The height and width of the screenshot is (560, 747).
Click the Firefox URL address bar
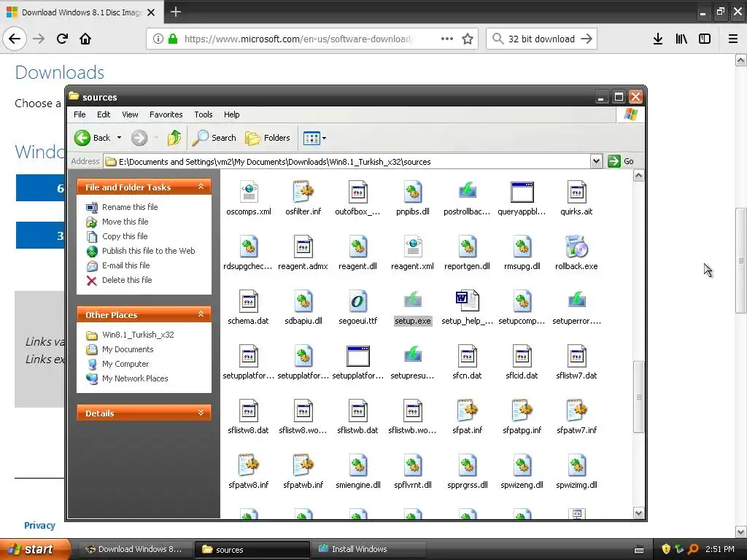(x=298, y=39)
